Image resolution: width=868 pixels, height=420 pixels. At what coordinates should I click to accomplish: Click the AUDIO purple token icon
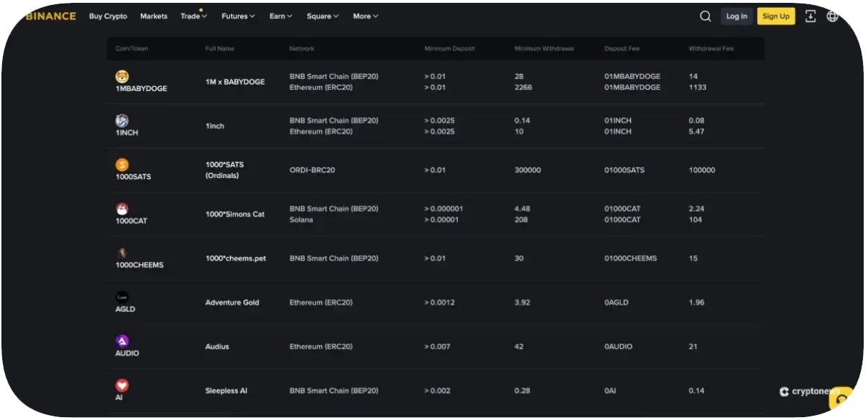point(122,341)
